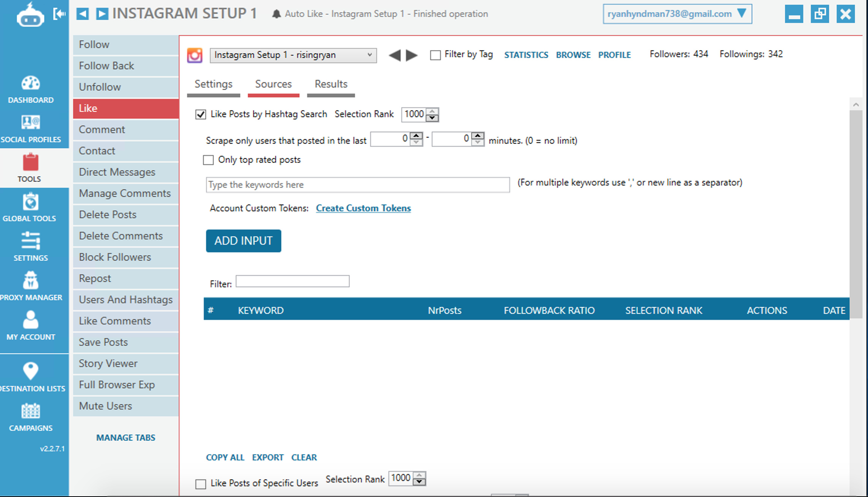Image resolution: width=868 pixels, height=497 pixels.
Task: Open the Instagram Setup 1 account dropdown
Action: tap(293, 55)
